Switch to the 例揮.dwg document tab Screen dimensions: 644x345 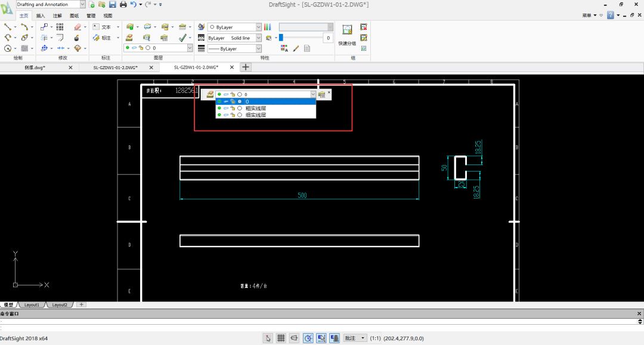pos(35,67)
